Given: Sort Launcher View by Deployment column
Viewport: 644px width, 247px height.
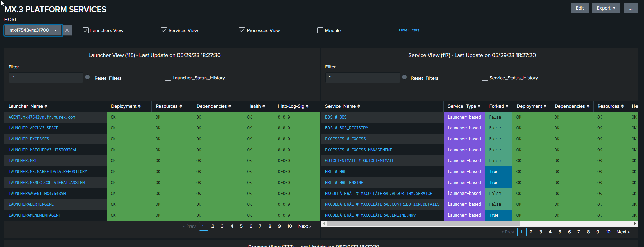Looking at the screenshot, I should click(126, 106).
